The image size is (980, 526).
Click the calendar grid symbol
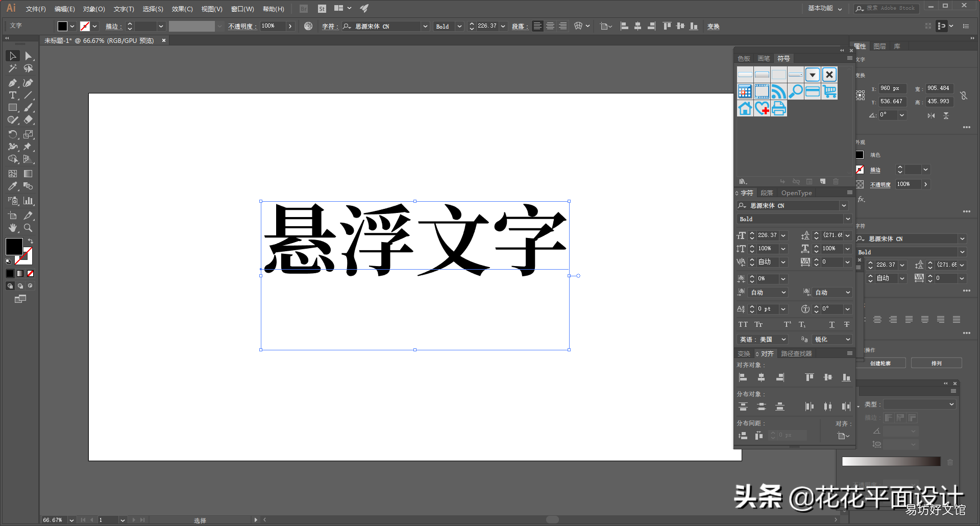click(745, 91)
